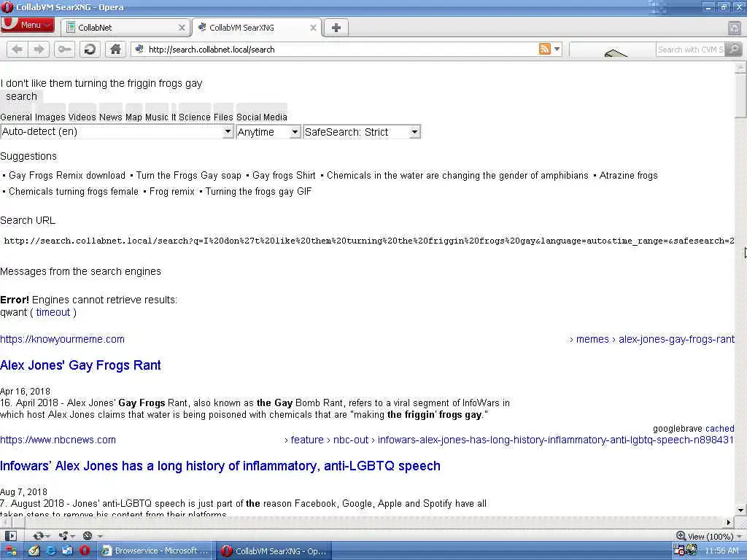
Task: Click the CollabVM SearXNG taskbar button
Action: point(275,551)
